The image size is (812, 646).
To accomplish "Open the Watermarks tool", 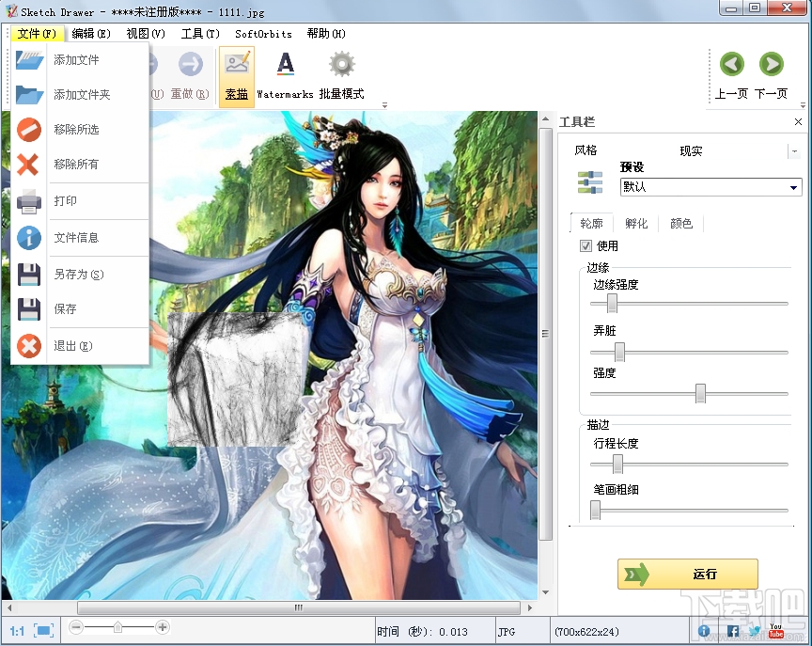I will coord(286,77).
